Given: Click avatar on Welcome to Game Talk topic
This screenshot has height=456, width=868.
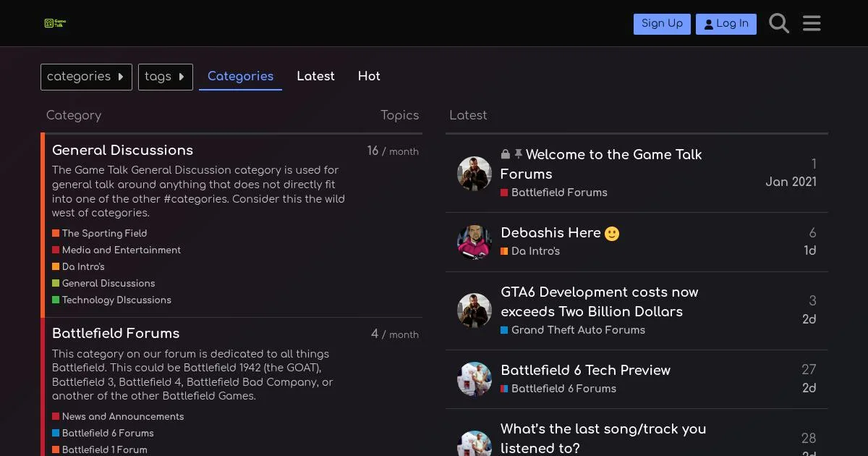Looking at the screenshot, I should 475,174.
